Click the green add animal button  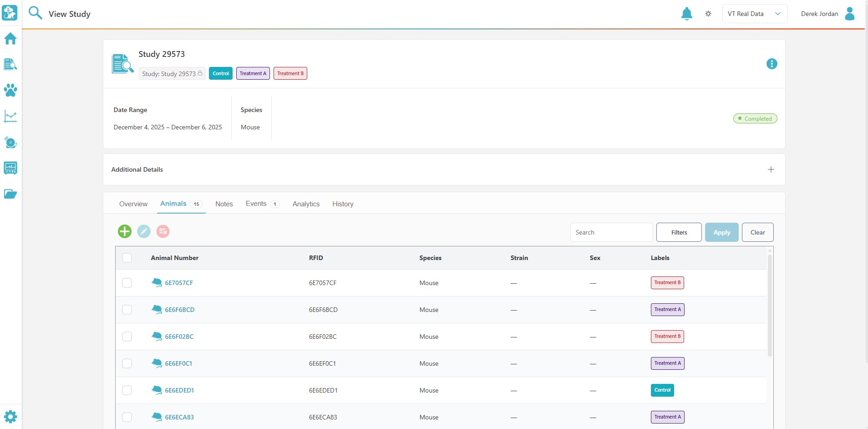(x=125, y=231)
